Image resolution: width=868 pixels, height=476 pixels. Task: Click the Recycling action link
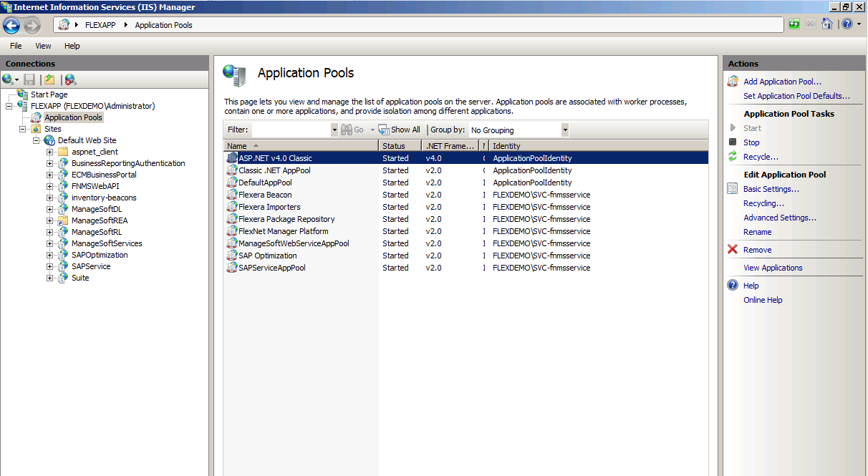763,203
